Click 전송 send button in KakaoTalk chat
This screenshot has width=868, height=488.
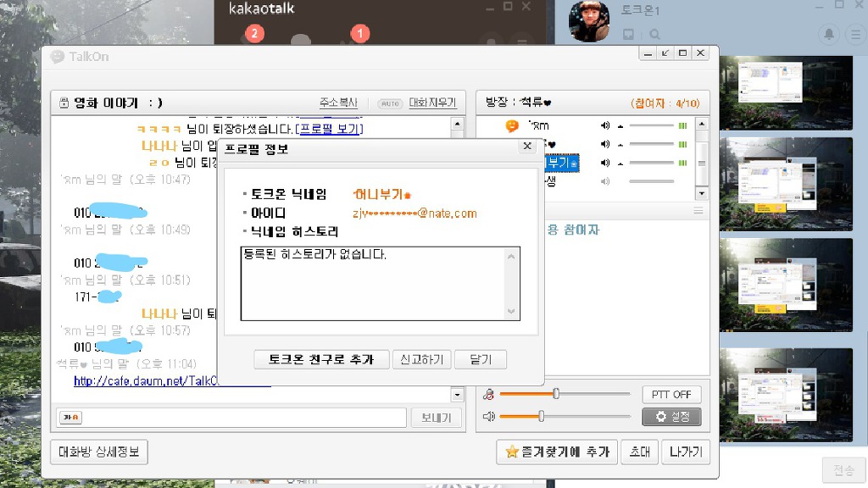pyautogui.click(x=843, y=470)
